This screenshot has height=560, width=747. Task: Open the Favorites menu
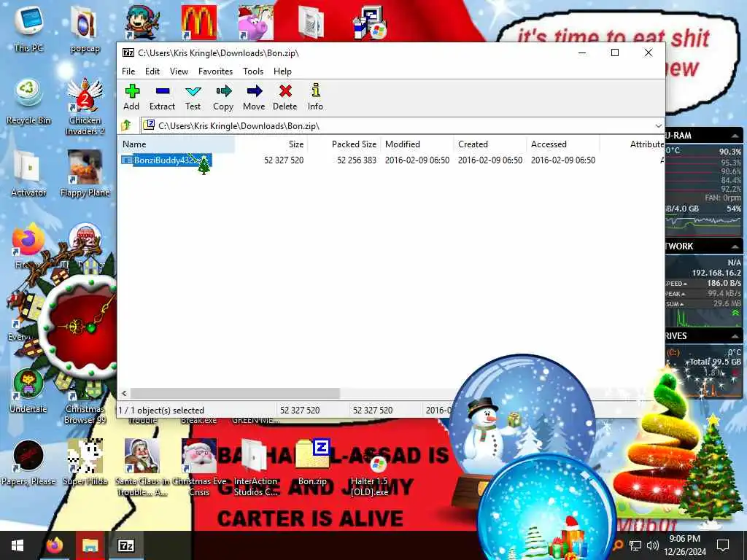point(215,71)
